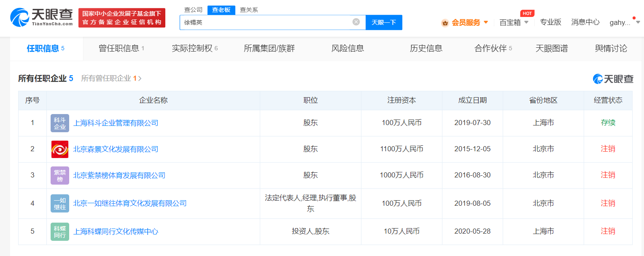Click the 1000万人民币 capital cell
This screenshot has width=644, height=256.
401,175
